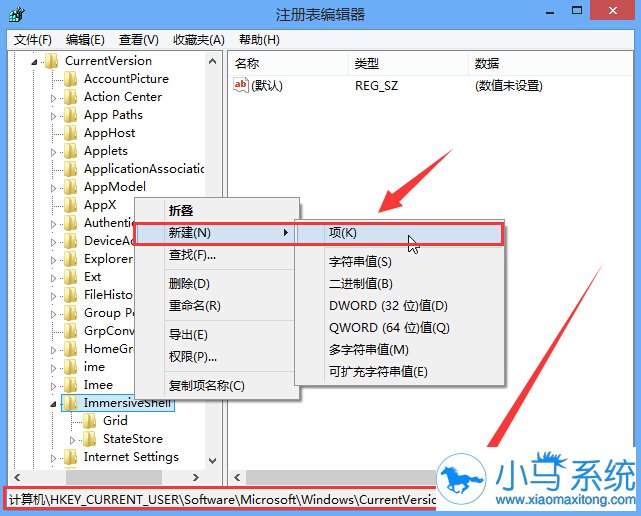Click tree pane scroll up arrow
The width and height of the screenshot is (641, 516).
coord(213,61)
